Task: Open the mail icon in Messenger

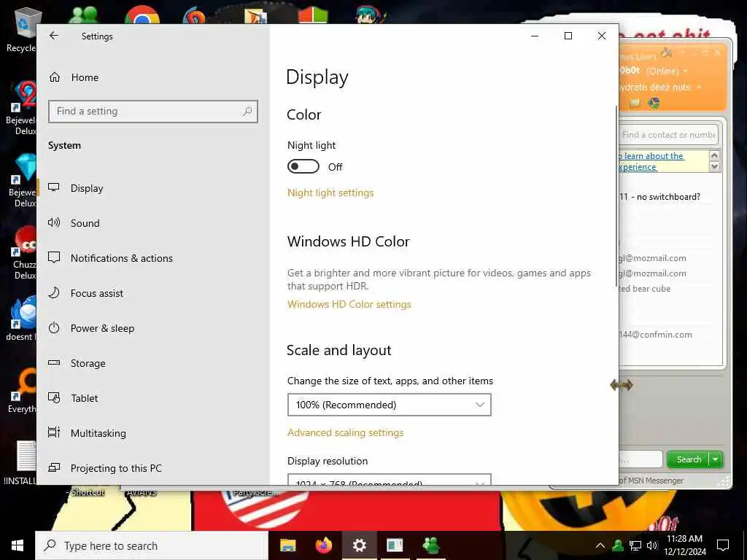Action: 634,103
